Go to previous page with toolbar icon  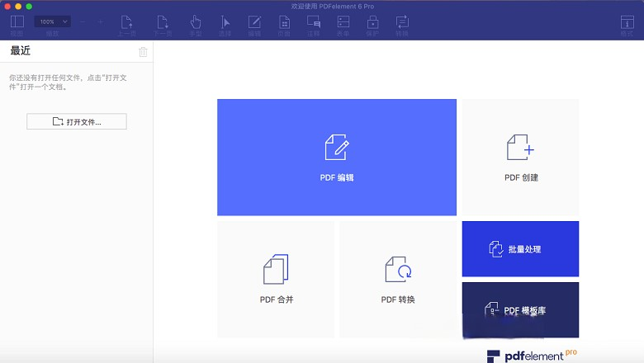126,21
